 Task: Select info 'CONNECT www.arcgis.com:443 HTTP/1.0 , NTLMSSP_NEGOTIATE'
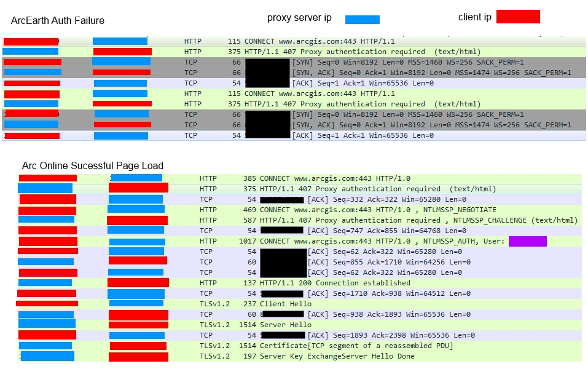pos(378,210)
